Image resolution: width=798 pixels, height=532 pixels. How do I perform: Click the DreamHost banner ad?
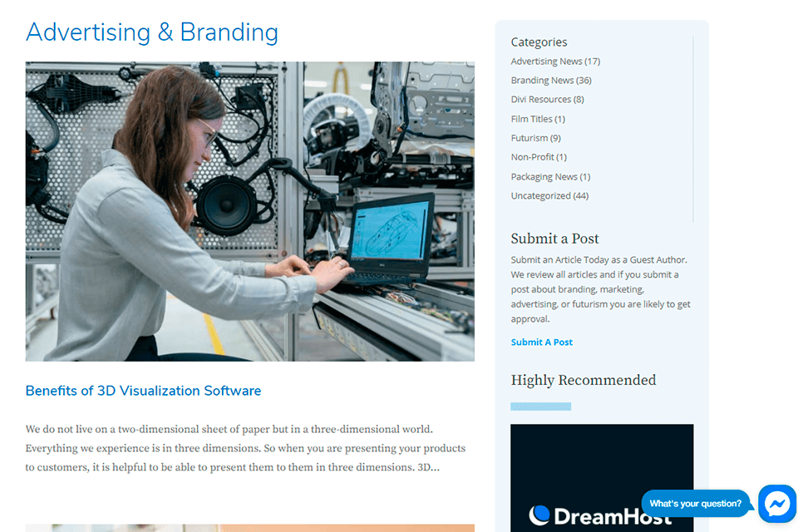click(x=602, y=478)
